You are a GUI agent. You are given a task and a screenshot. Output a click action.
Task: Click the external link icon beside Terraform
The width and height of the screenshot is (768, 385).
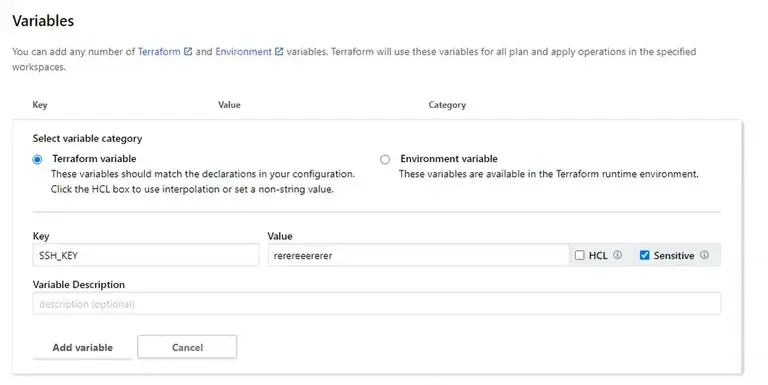[x=188, y=51]
